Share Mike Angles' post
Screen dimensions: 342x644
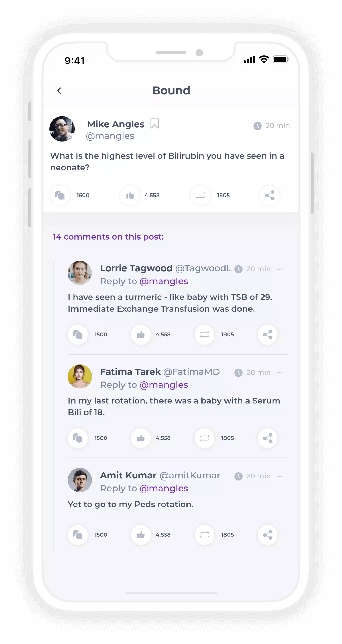tap(269, 195)
